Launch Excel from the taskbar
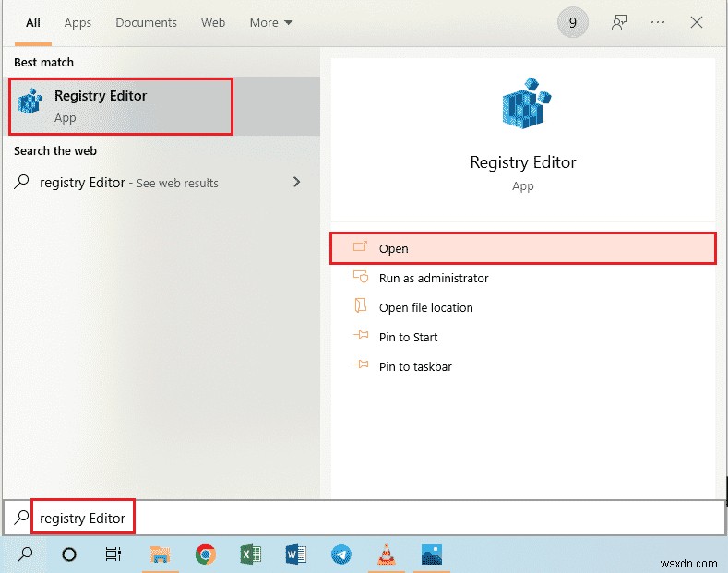The height and width of the screenshot is (573, 728). [250, 555]
